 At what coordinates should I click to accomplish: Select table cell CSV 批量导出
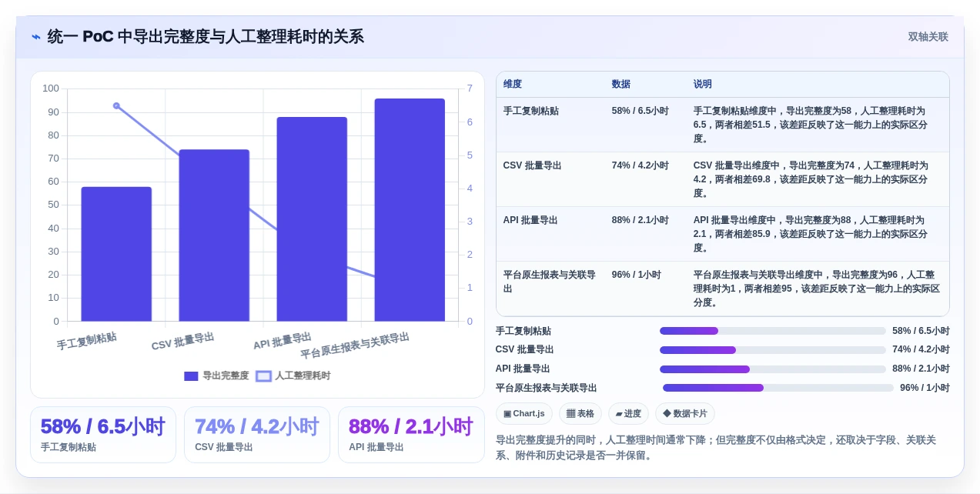coord(532,165)
